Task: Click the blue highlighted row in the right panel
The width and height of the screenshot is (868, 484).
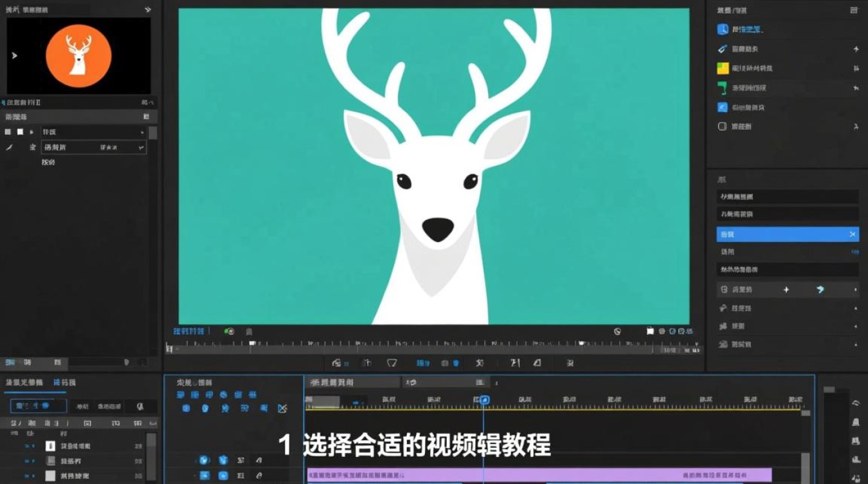Action: 787,234
